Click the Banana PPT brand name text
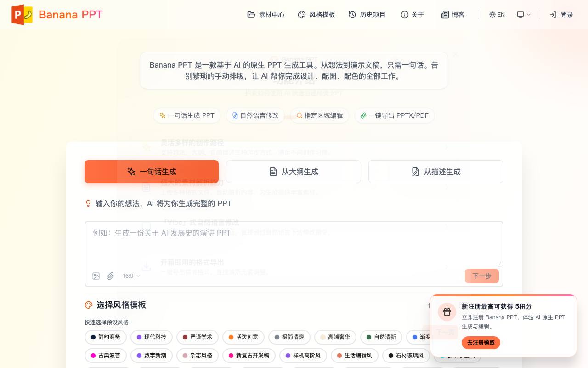This screenshot has width=588, height=368. click(x=71, y=15)
